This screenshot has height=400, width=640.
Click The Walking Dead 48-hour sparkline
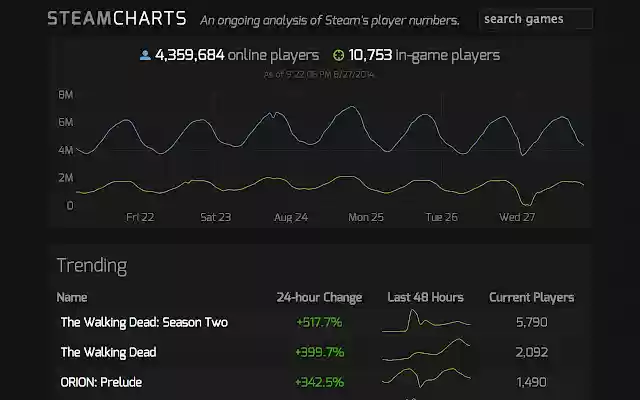[426, 350]
